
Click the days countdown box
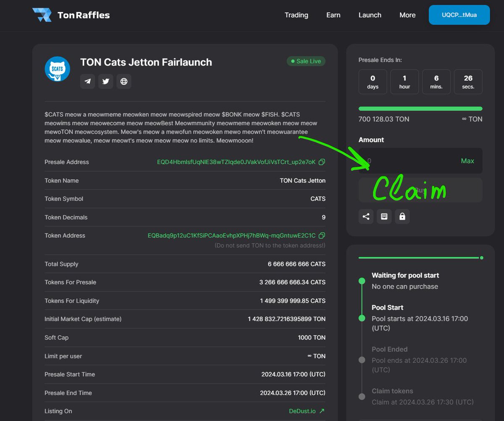[373, 82]
